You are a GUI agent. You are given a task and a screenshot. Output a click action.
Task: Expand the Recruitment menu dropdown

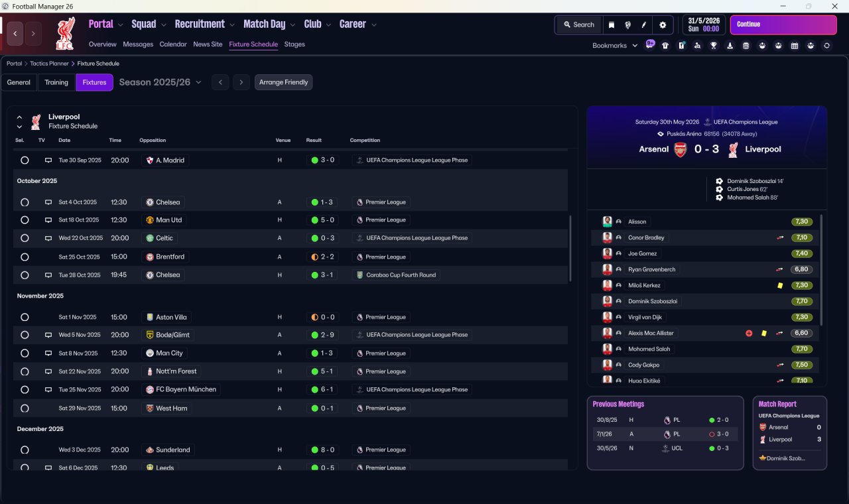(x=232, y=25)
